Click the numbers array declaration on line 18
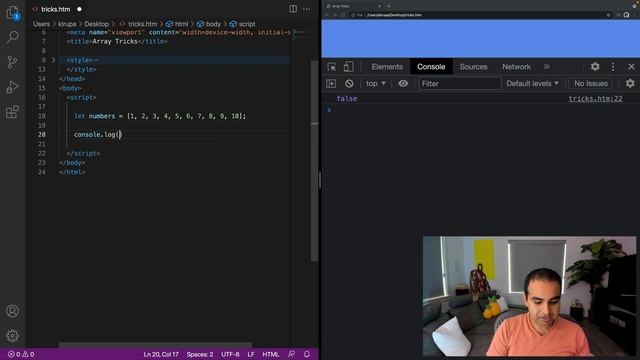Image resolution: width=640 pixels, height=360 pixels. coord(160,116)
